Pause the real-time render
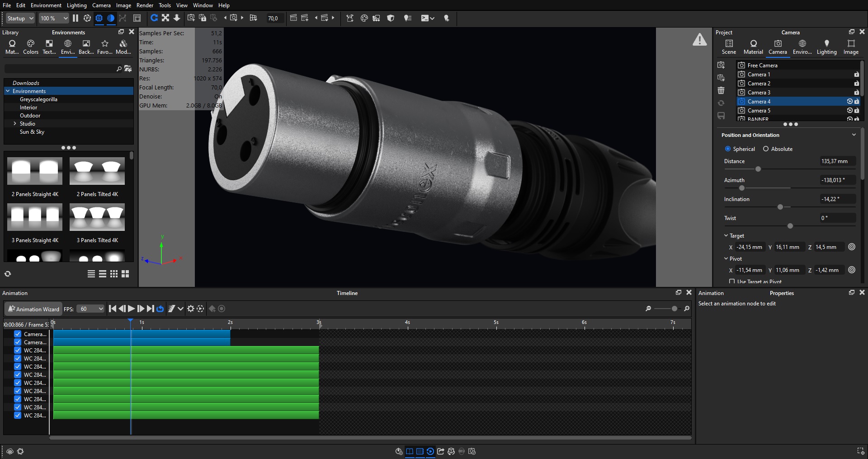Image resolution: width=868 pixels, height=459 pixels. pos(75,18)
